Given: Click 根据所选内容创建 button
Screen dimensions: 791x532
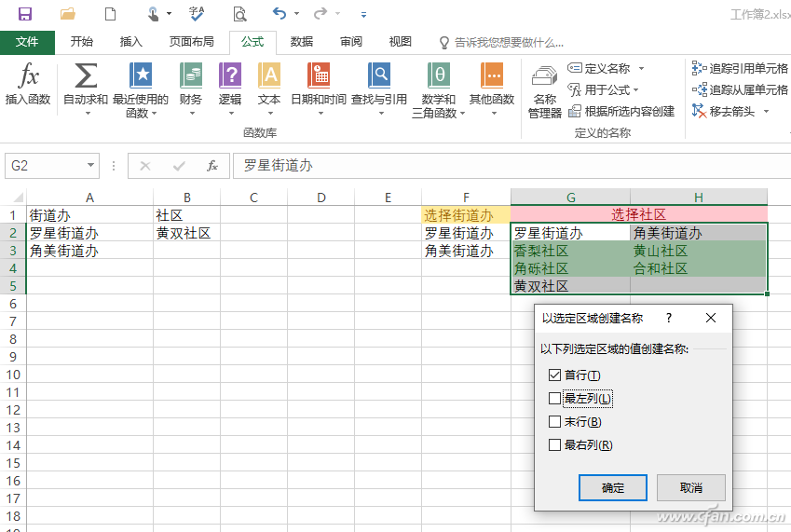Looking at the screenshot, I should tap(621, 112).
